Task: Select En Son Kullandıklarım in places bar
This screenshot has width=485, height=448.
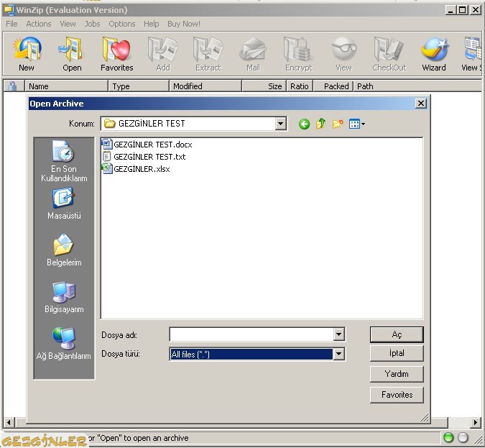Action: [64, 161]
